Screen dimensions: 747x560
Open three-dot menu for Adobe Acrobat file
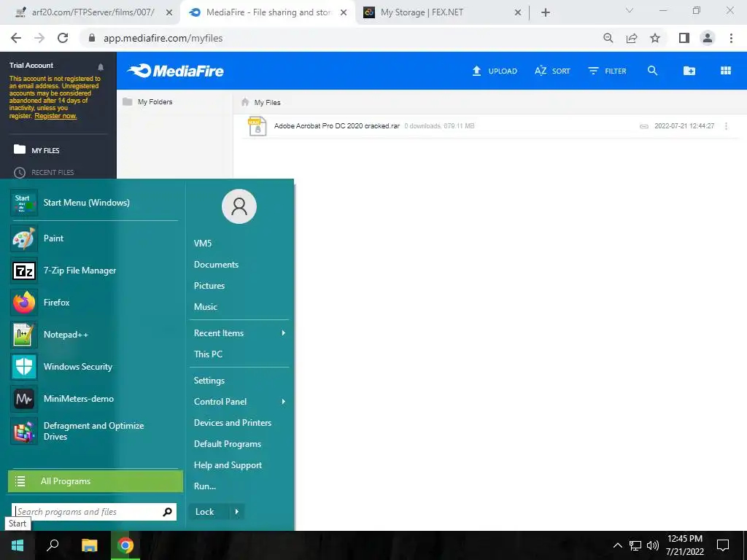pos(726,126)
